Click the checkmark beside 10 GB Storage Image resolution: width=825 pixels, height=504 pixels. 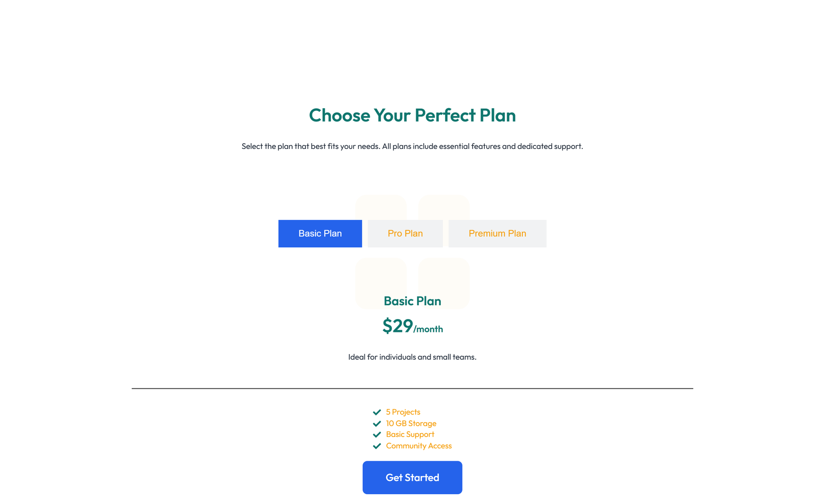[377, 424]
